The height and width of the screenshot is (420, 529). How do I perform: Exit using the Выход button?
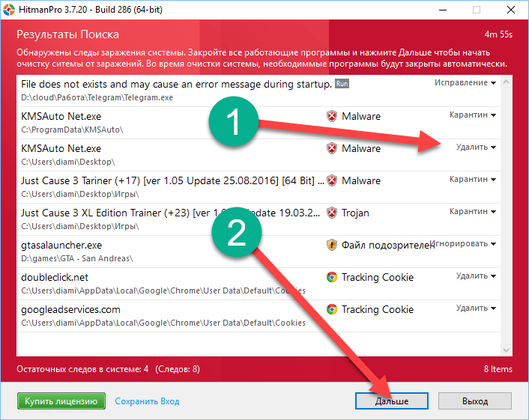pos(475,401)
